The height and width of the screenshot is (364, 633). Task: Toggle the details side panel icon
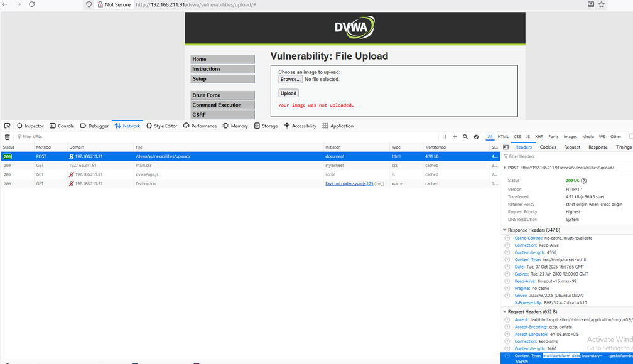click(506, 147)
